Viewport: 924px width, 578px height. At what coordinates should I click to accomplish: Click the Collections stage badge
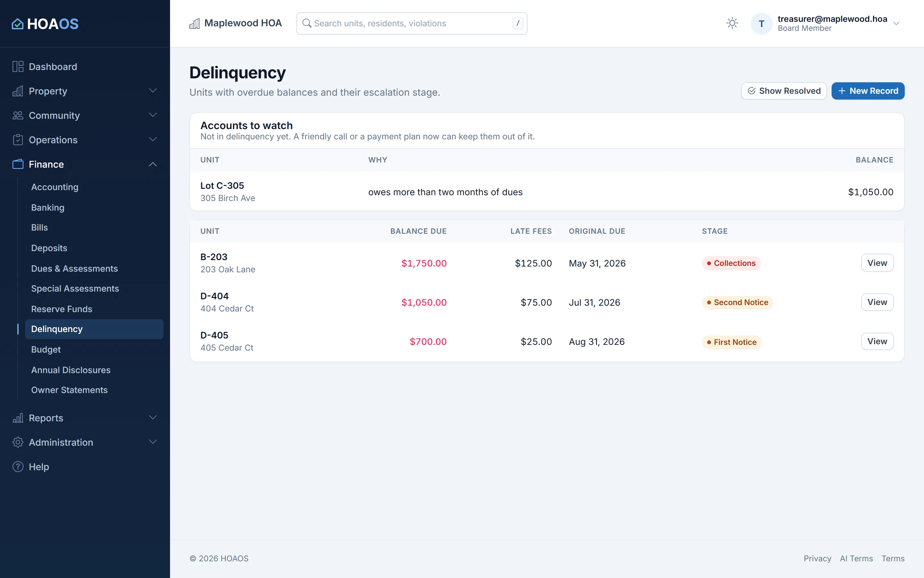tap(731, 263)
